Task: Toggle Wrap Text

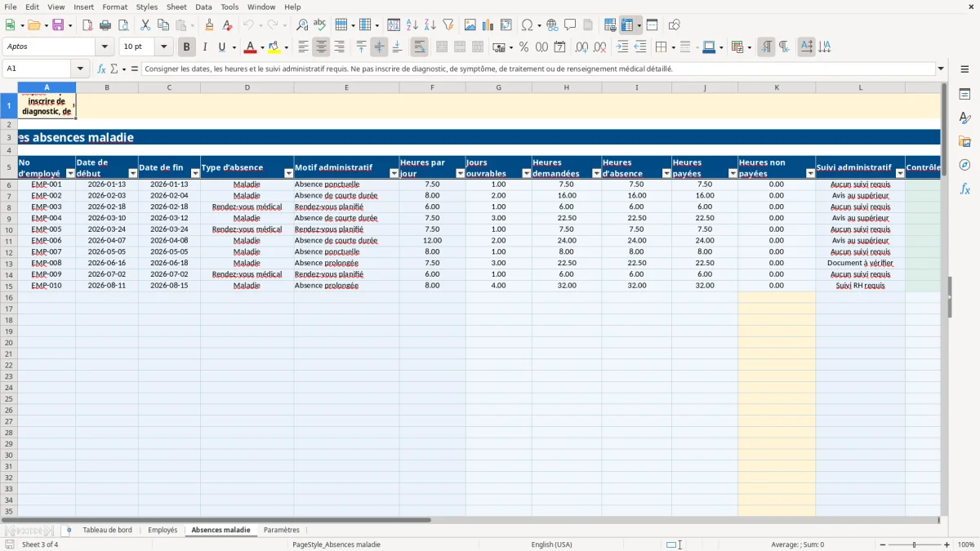Action: 420,47
